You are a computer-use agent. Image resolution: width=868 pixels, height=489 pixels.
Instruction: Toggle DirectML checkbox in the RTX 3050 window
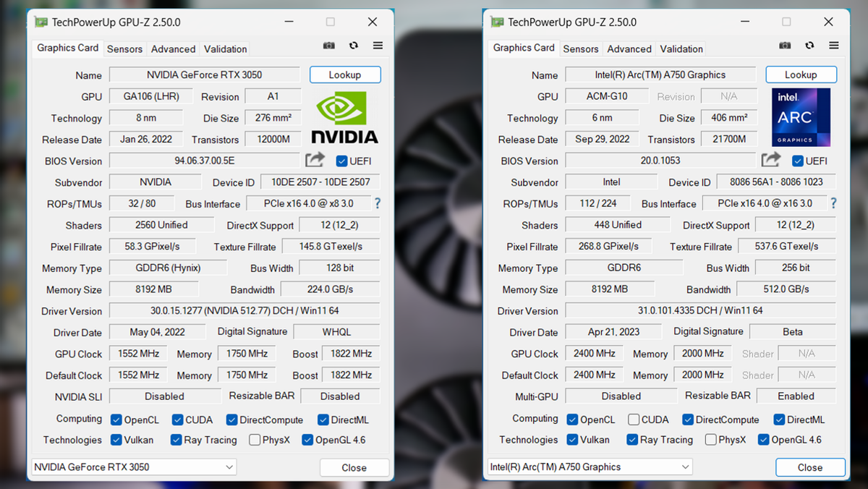click(x=323, y=420)
